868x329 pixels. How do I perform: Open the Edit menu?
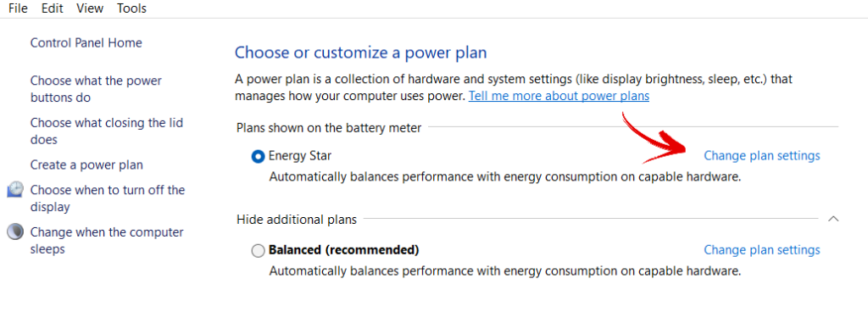click(52, 8)
